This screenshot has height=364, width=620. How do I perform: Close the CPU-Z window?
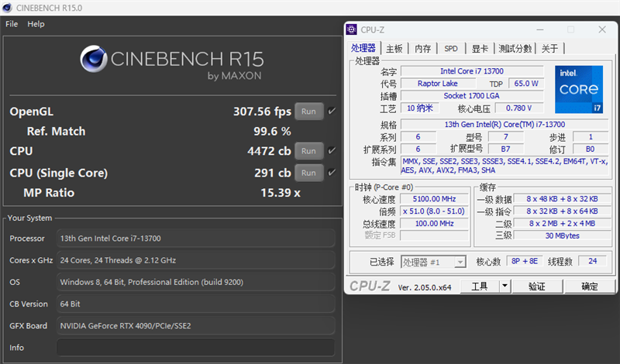tap(601, 30)
